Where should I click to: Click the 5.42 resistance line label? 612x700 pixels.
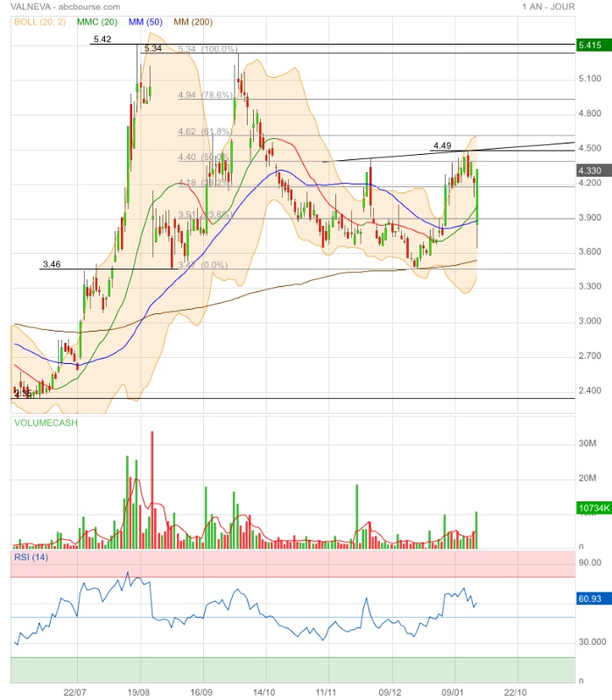click(x=102, y=39)
